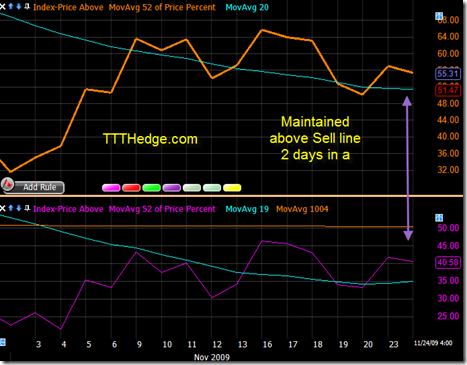Click the blue icon at the date axis start
The width and height of the screenshot is (467, 365).
(x=2, y=342)
